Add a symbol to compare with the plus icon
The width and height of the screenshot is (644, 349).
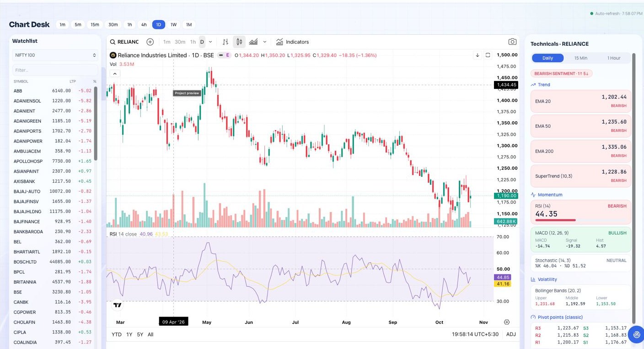150,42
